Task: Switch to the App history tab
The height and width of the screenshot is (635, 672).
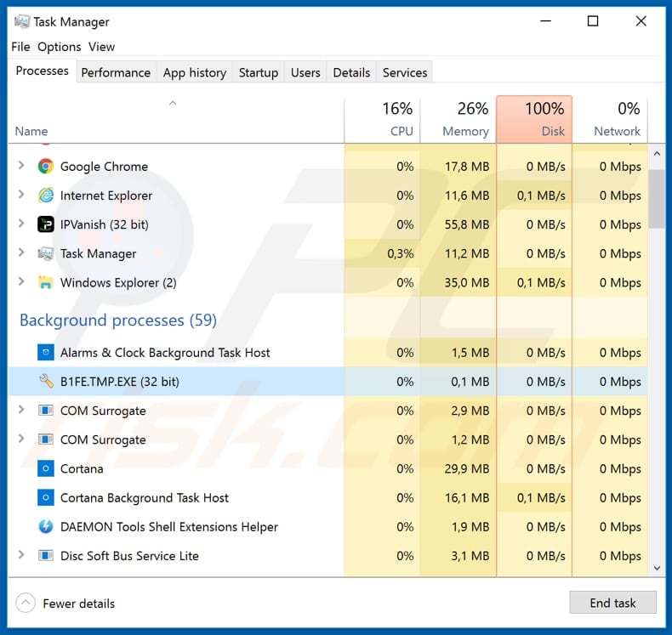Action: tap(195, 73)
